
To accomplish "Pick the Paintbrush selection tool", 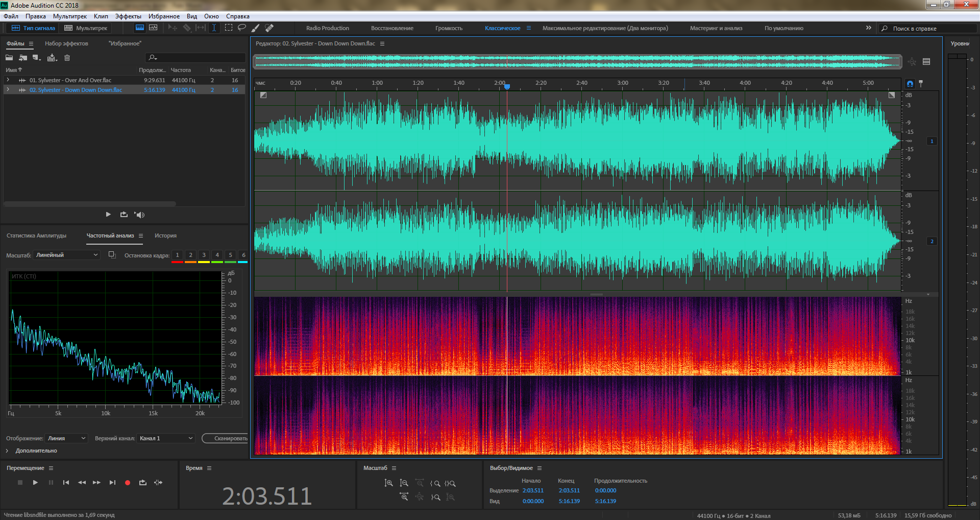I will 256,28.
